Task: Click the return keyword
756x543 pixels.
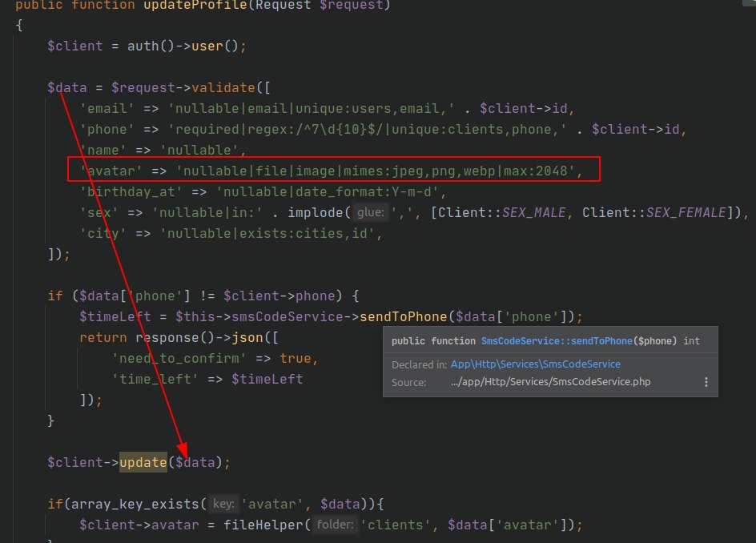Action: pyautogui.click(x=103, y=337)
